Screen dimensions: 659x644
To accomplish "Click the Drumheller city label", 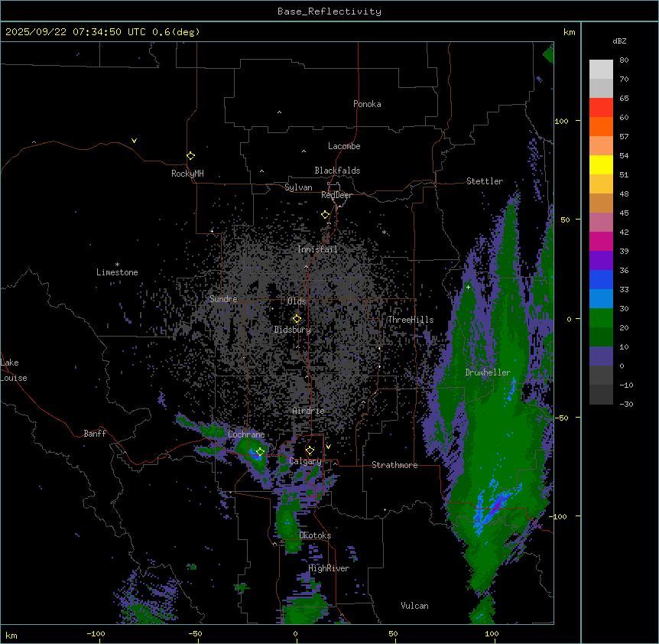I will coord(487,372).
